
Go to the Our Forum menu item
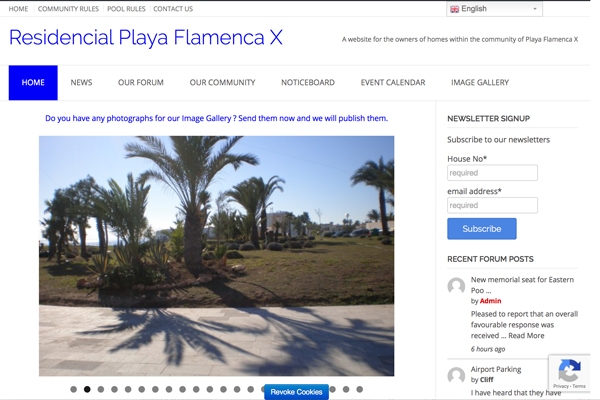point(140,83)
